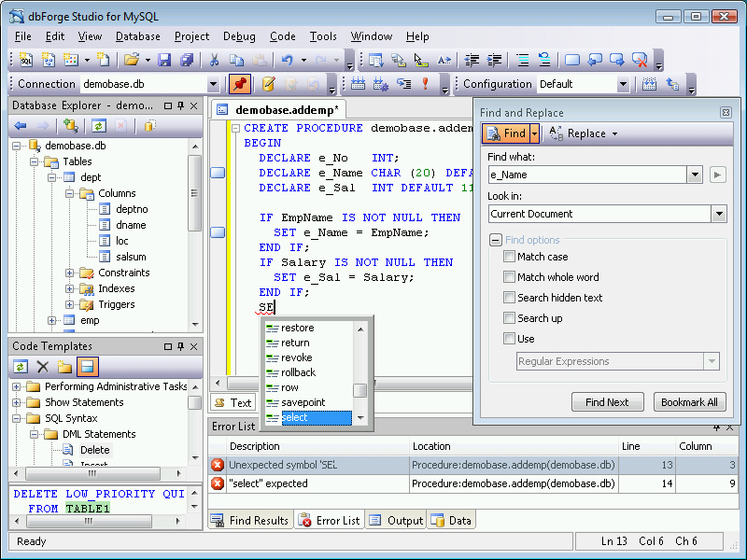Click the Find Next button
The width and height of the screenshot is (747, 560).
point(608,402)
